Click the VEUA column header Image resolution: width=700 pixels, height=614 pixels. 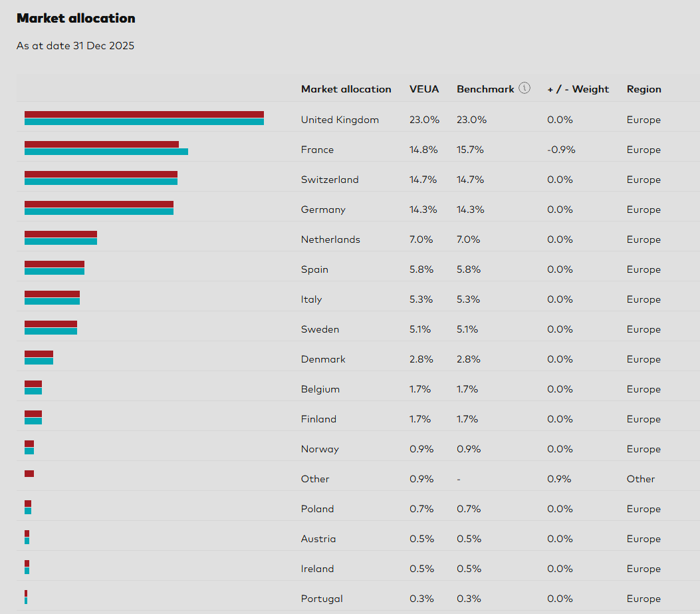pos(423,89)
